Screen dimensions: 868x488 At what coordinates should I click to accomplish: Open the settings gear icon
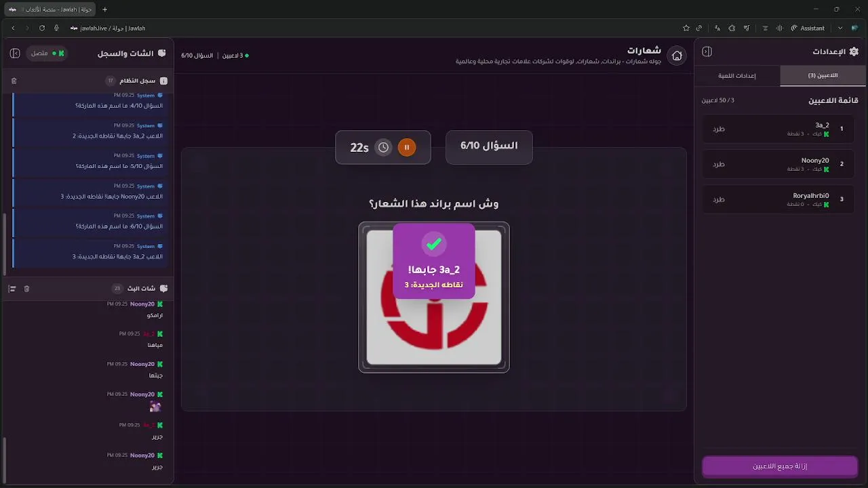(854, 52)
